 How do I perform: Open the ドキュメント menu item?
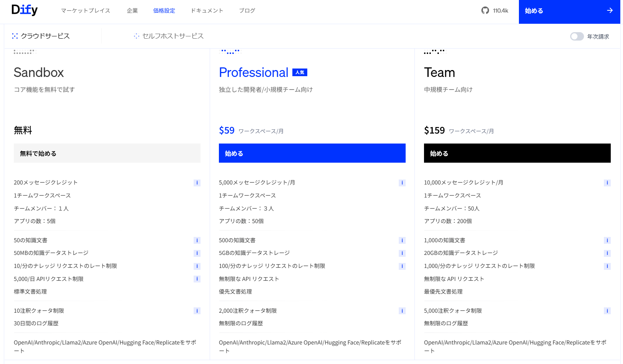click(207, 11)
